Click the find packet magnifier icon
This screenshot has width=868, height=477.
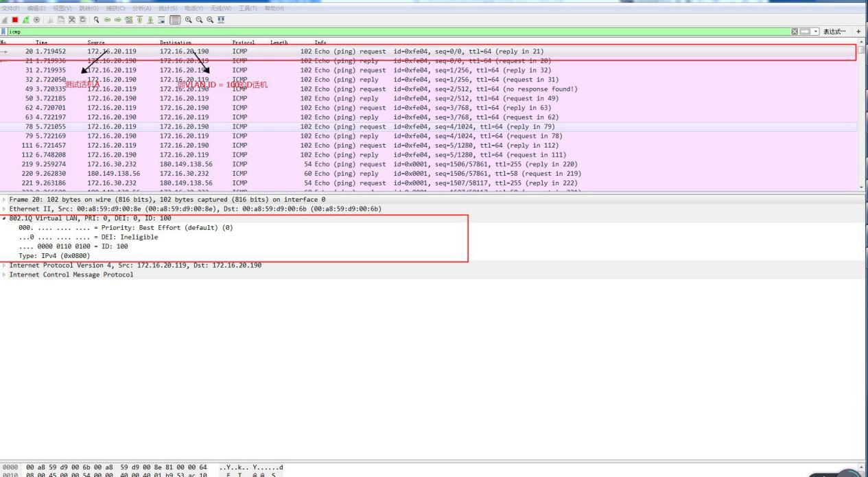point(96,20)
